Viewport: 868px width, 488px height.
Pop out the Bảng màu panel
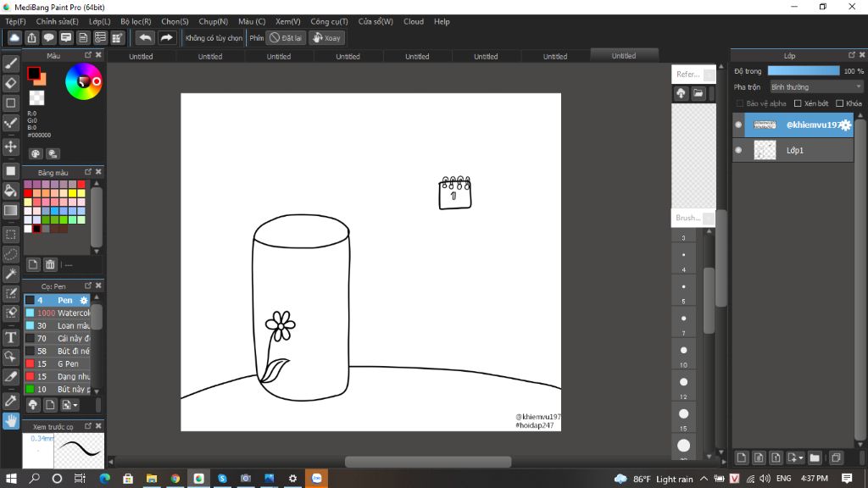(88, 172)
